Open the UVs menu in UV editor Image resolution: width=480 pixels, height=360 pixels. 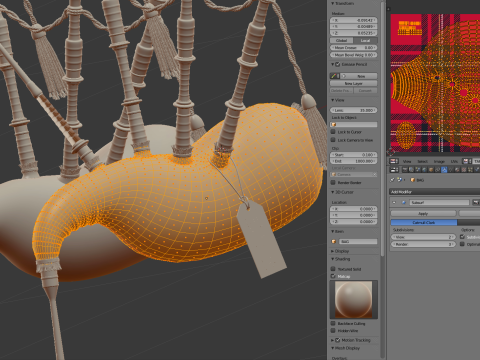tap(454, 161)
